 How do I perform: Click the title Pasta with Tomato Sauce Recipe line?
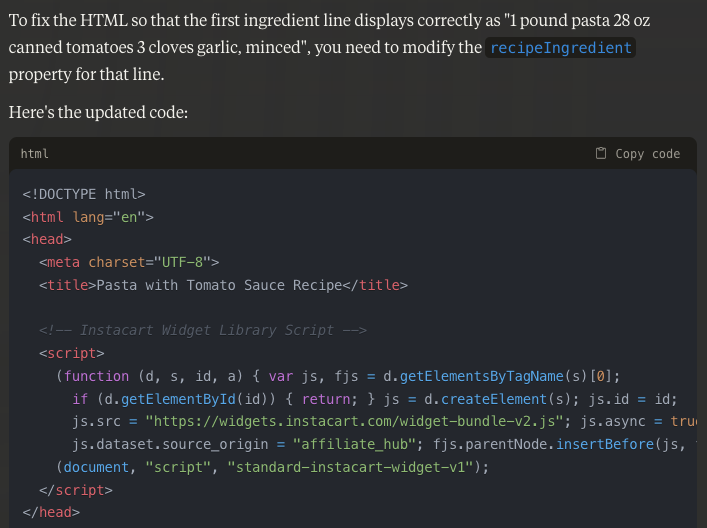(223, 285)
